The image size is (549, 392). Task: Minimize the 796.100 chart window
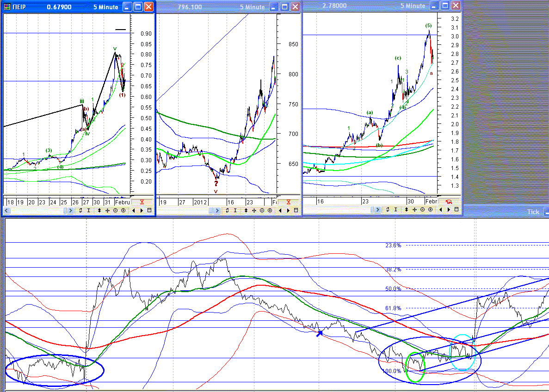tap(275, 6)
